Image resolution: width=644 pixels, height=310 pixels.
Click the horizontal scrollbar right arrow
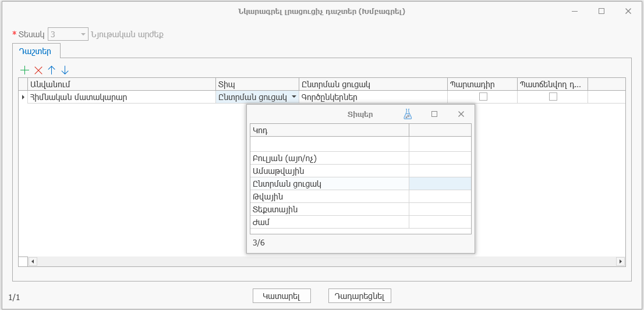click(x=621, y=261)
